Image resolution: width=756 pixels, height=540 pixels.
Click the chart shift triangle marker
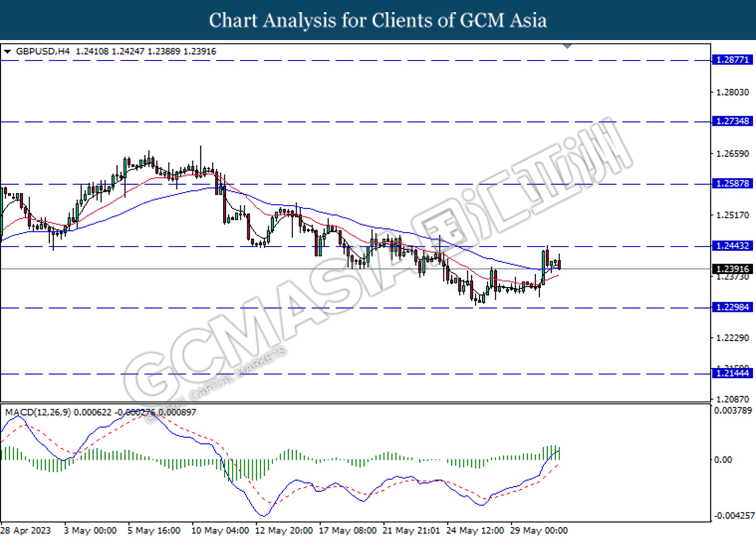coord(567,47)
